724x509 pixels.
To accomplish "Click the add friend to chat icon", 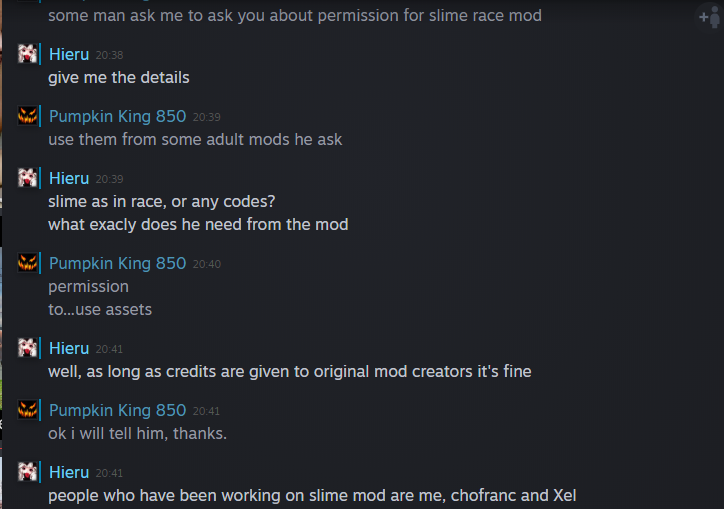I will (710, 18).
